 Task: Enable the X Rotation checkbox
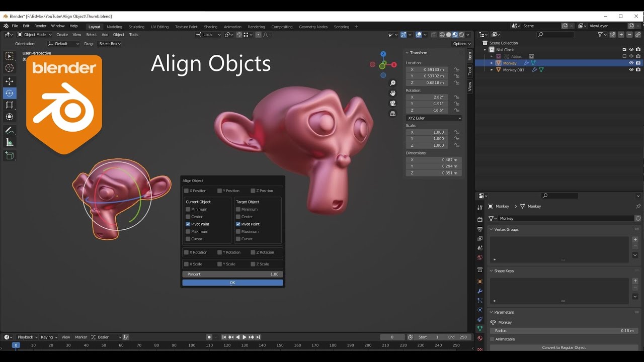click(186, 252)
